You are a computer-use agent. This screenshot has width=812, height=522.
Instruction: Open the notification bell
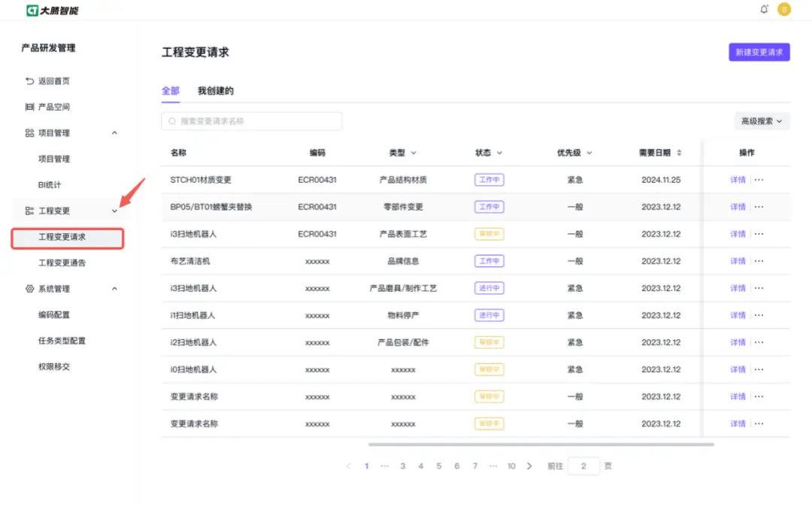coord(764,9)
